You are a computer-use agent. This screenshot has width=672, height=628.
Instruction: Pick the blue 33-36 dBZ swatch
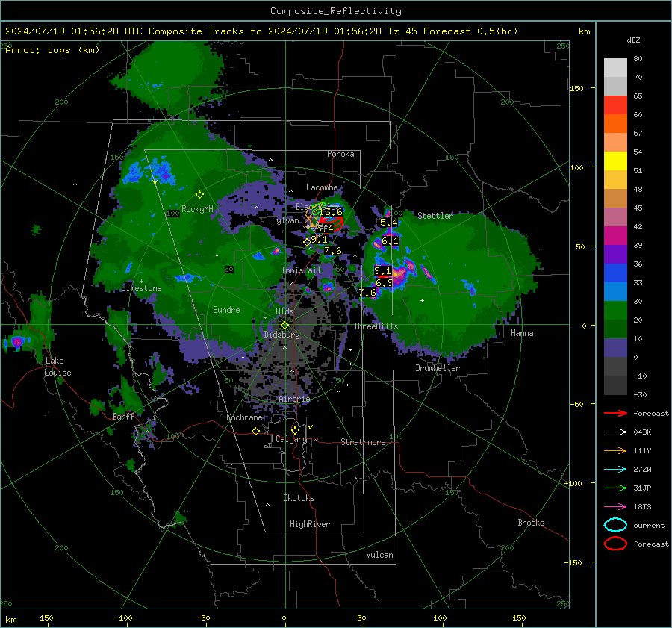click(615, 273)
